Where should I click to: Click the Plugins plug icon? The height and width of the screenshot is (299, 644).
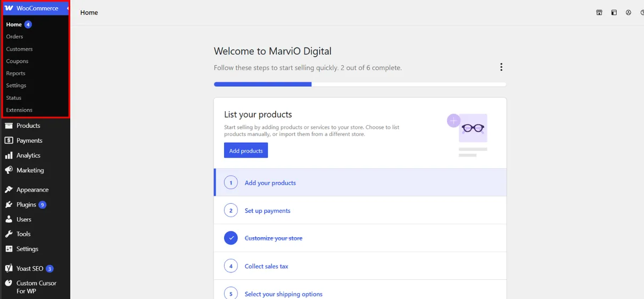[x=9, y=204]
